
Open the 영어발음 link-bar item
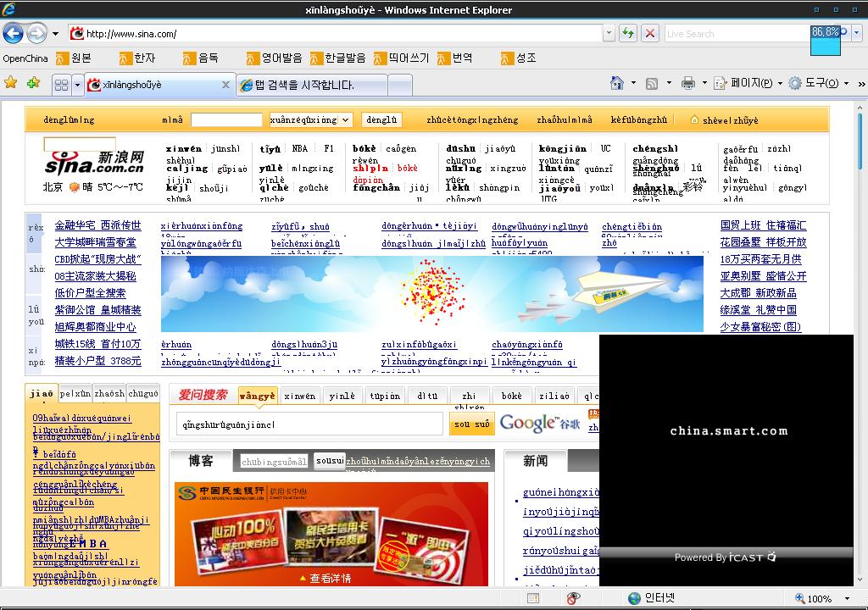[275, 58]
